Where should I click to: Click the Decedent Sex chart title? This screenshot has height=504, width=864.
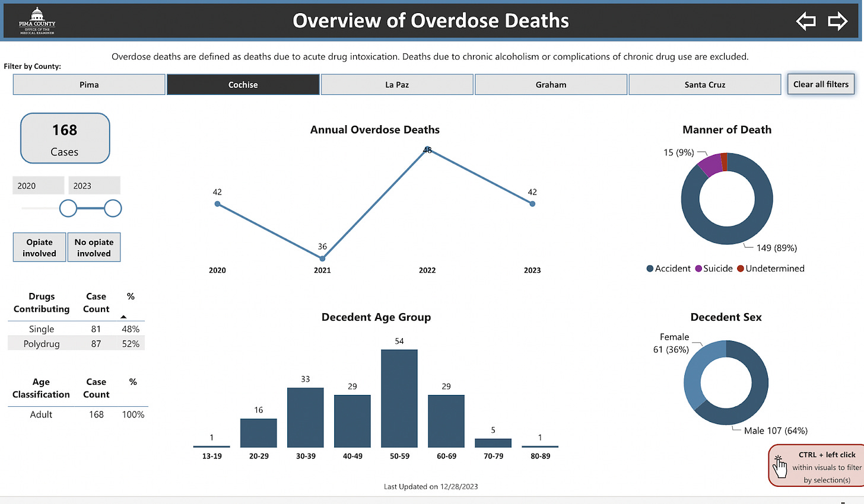coord(726,317)
